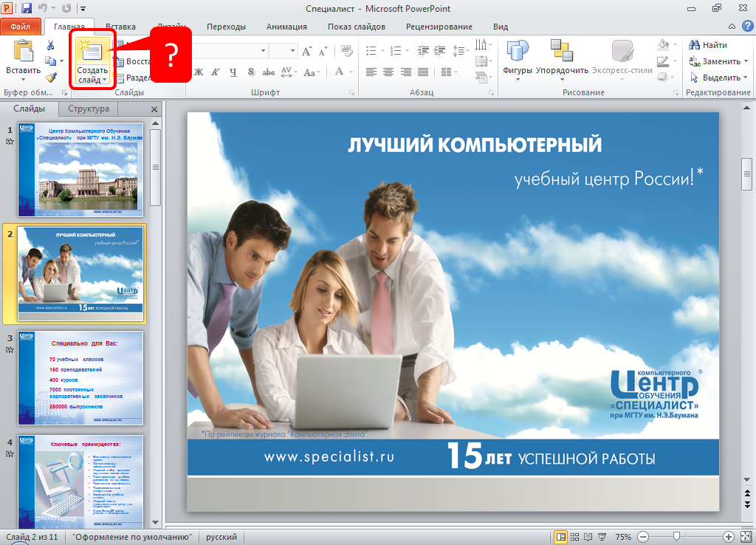Viewport: 756px width, 545px height.
Task: Open the Replace (Заменить) dropdown arrow
Action: (746, 61)
